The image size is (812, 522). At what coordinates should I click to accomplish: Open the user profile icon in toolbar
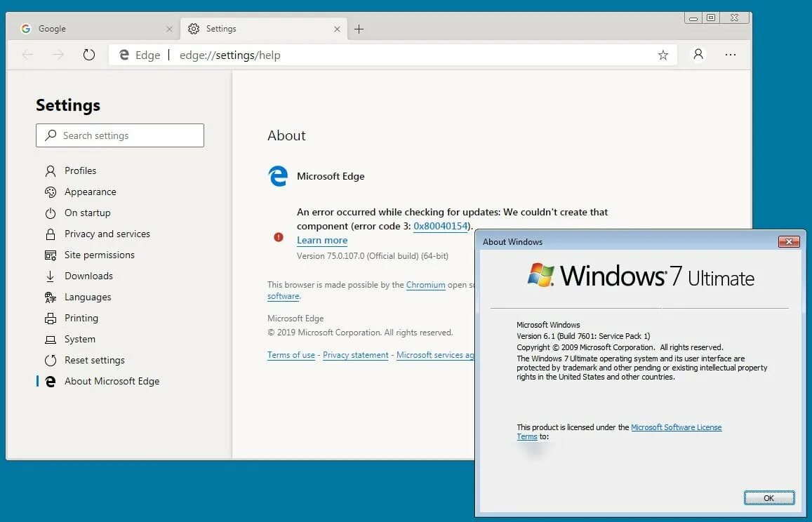point(698,55)
